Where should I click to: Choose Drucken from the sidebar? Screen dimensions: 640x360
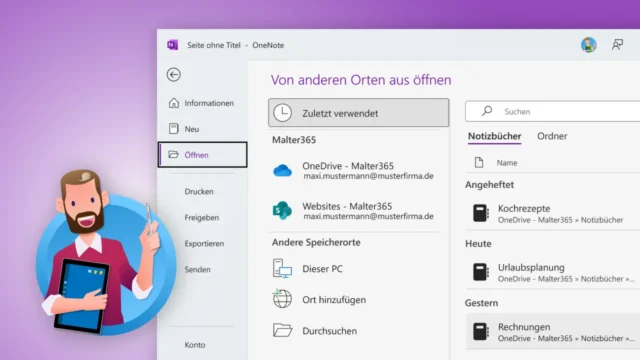199,191
